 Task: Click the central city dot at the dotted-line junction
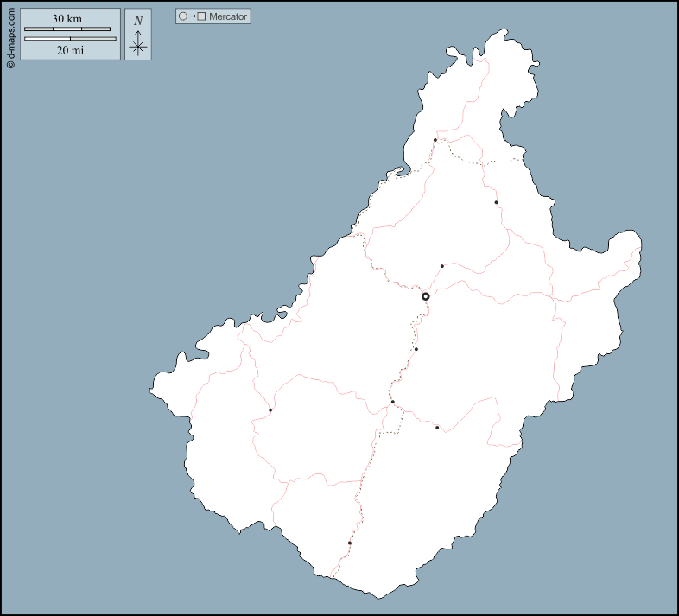coord(392,402)
